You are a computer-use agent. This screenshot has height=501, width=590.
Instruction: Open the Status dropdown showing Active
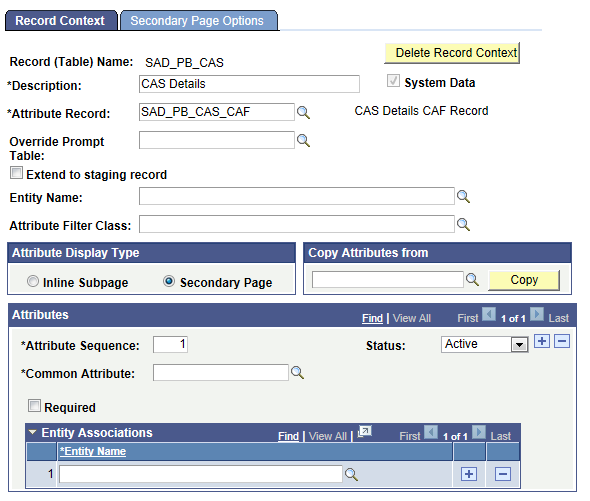tap(485, 344)
